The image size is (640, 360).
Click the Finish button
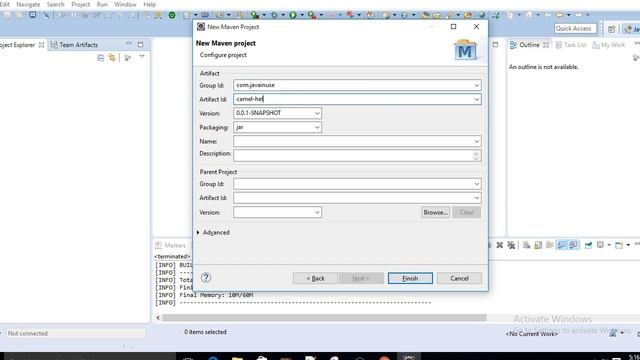[x=410, y=278]
